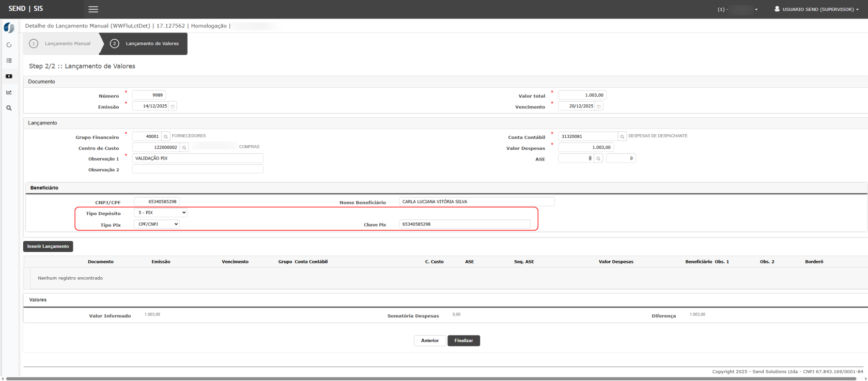Click the Inserir Lançamento button
The height and width of the screenshot is (381, 868).
point(48,247)
